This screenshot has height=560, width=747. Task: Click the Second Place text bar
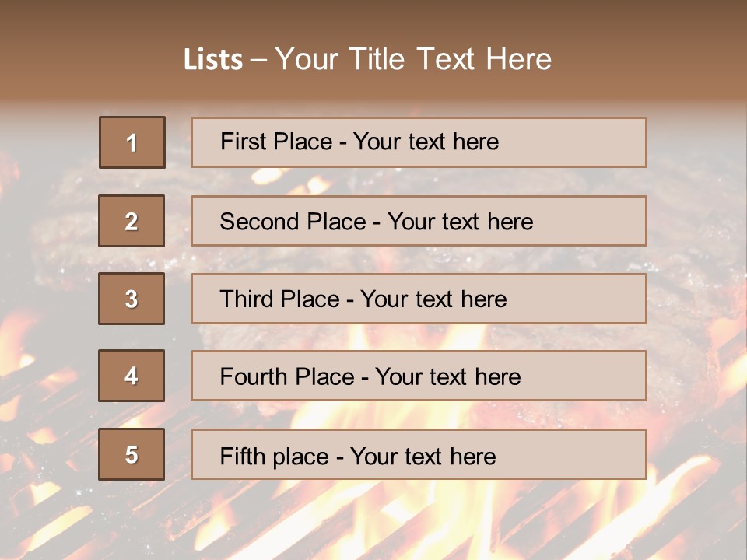pyautogui.click(x=419, y=221)
